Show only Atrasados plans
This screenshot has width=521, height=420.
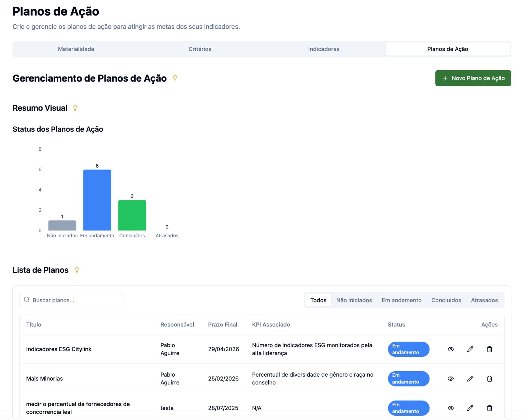coord(484,300)
